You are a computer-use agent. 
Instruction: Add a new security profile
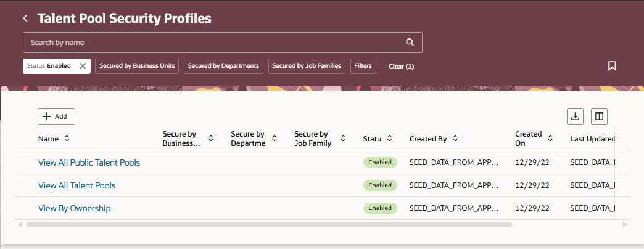(x=56, y=116)
